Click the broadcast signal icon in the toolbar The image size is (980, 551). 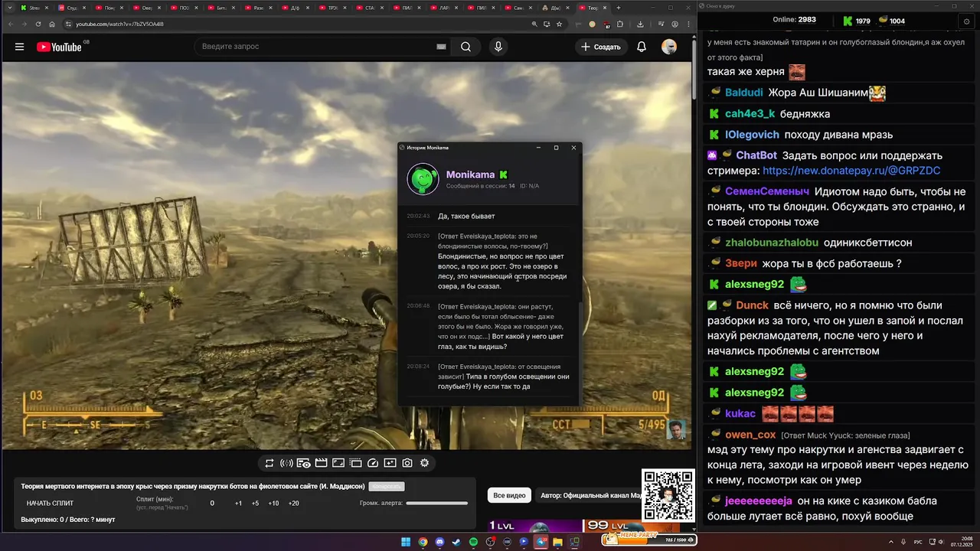tap(286, 463)
